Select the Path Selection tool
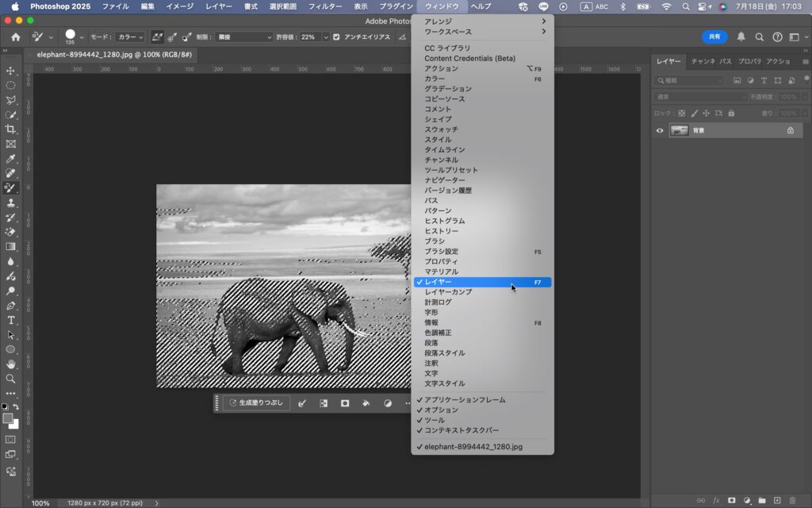This screenshot has height=508, width=812. [10, 335]
